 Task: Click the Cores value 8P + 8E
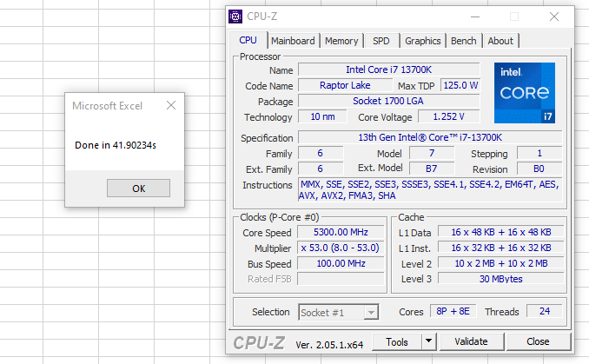point(453,311)
